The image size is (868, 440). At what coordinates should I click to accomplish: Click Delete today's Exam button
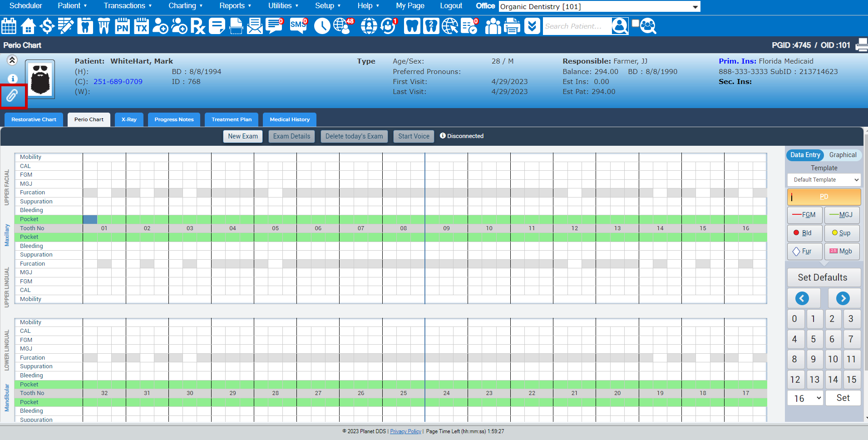click(354, 136)
